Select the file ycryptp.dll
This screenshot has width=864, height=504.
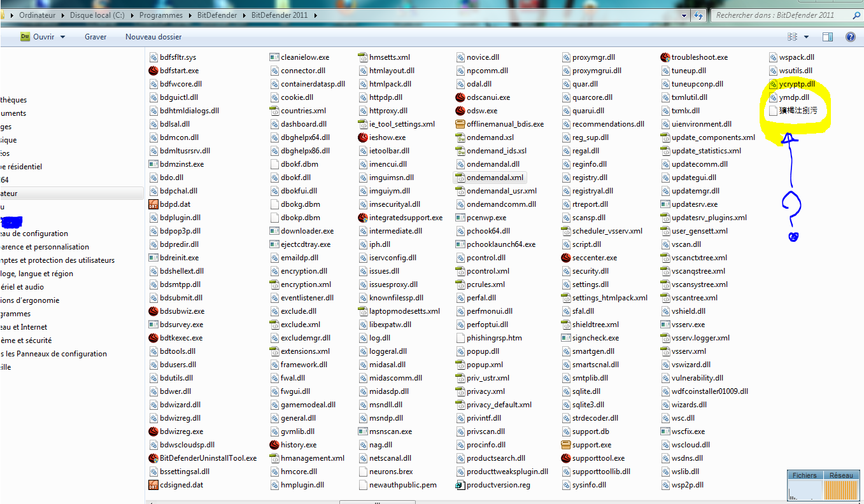793,84
